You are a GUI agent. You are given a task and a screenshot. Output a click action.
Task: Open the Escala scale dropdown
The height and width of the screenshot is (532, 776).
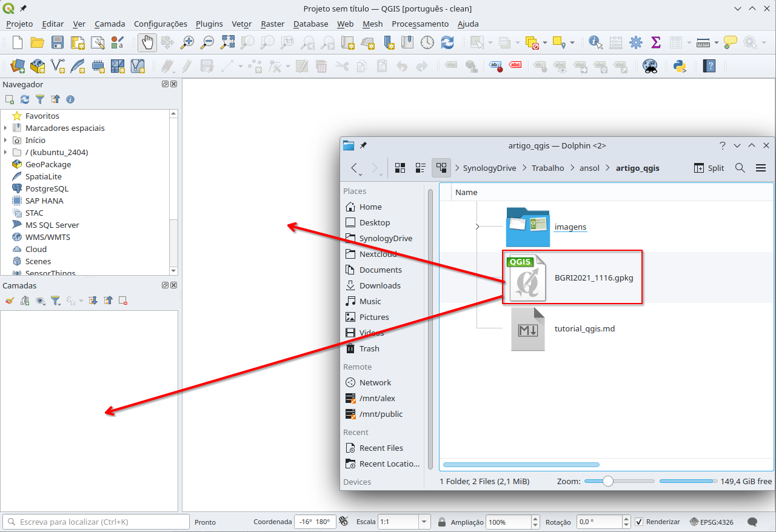tap(424, 522)
